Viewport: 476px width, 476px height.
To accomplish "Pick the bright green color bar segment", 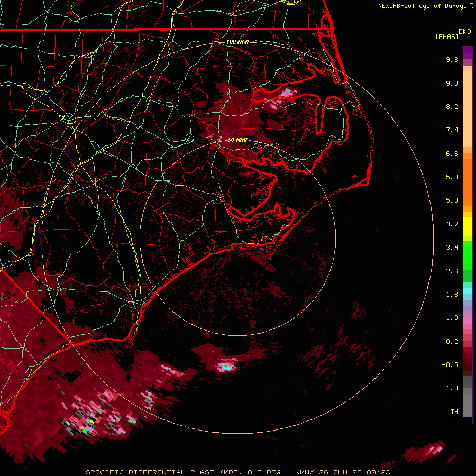I will (x=467, y=255).
